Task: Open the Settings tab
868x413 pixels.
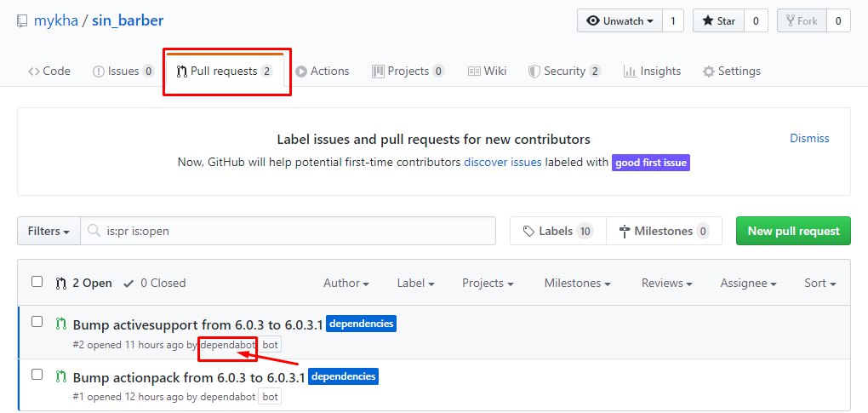Action: click(731, 72)
